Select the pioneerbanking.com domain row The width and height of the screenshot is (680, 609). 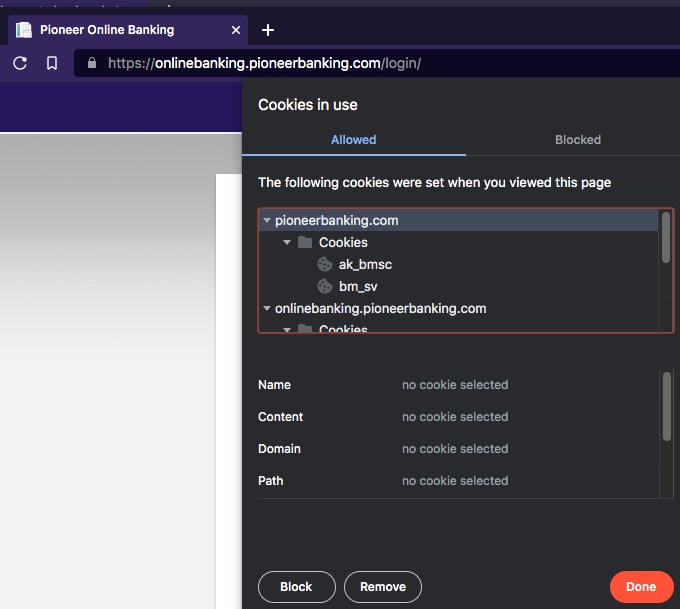[x=459, y=220]
